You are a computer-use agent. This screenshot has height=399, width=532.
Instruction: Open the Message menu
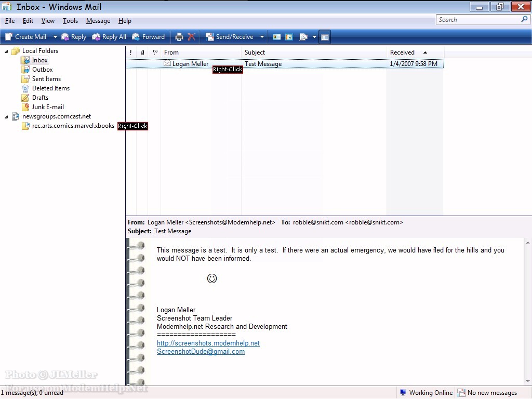[x=98, y=21]
